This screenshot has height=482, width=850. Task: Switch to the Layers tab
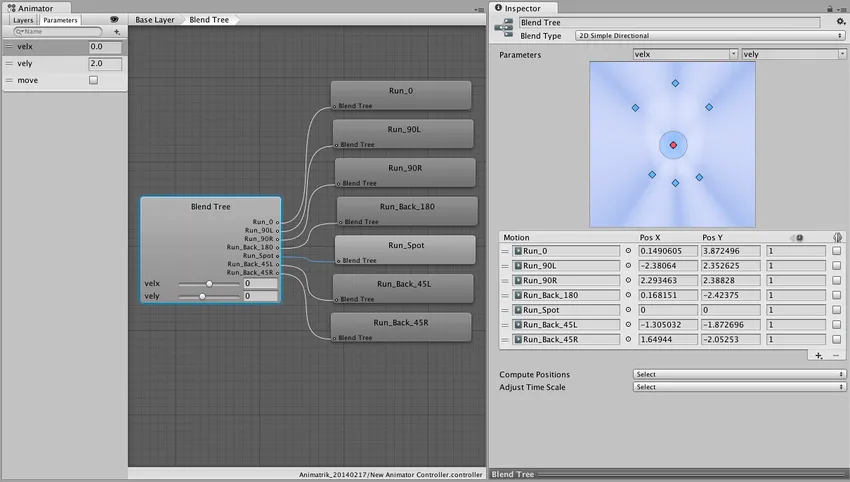23,20
